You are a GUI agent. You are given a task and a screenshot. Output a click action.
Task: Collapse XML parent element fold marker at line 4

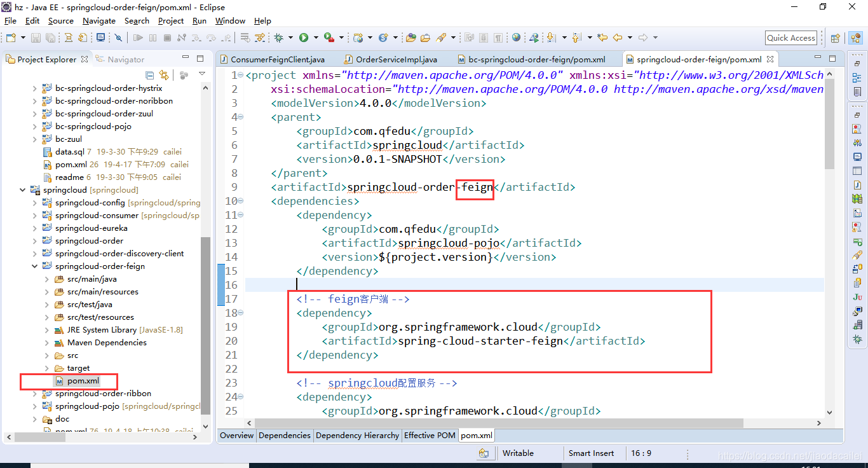(x=241, y=117)
